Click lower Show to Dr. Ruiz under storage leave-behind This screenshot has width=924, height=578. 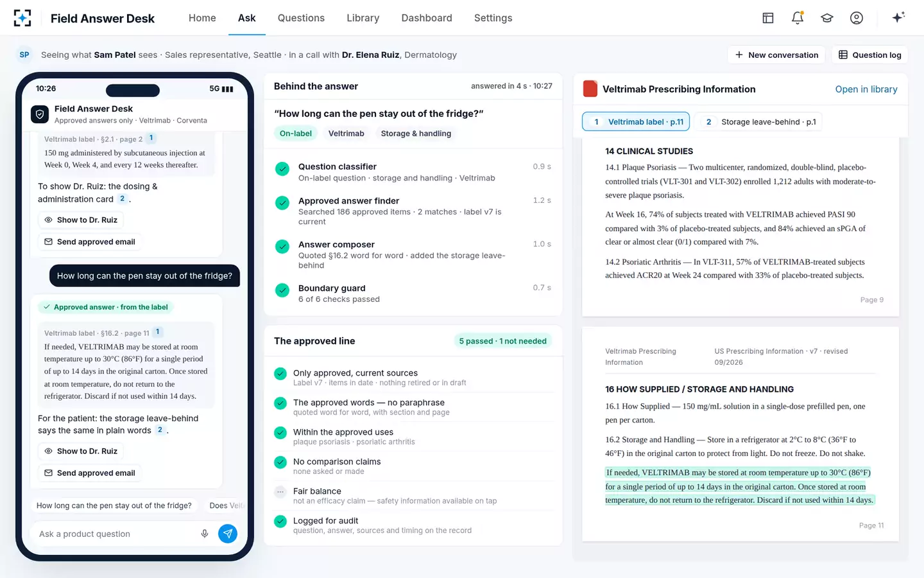[81, 451]
